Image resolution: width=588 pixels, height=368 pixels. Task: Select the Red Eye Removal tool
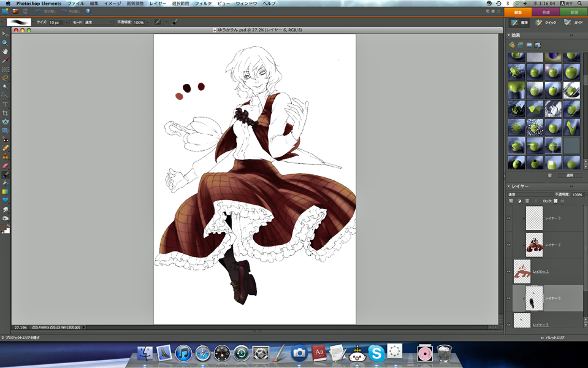click(x=6, y=140)
